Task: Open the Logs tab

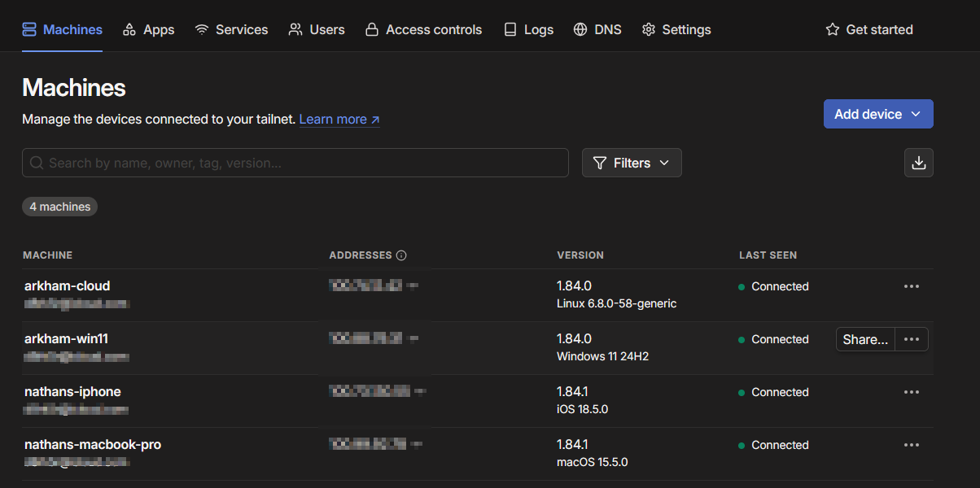Action: 528,29
